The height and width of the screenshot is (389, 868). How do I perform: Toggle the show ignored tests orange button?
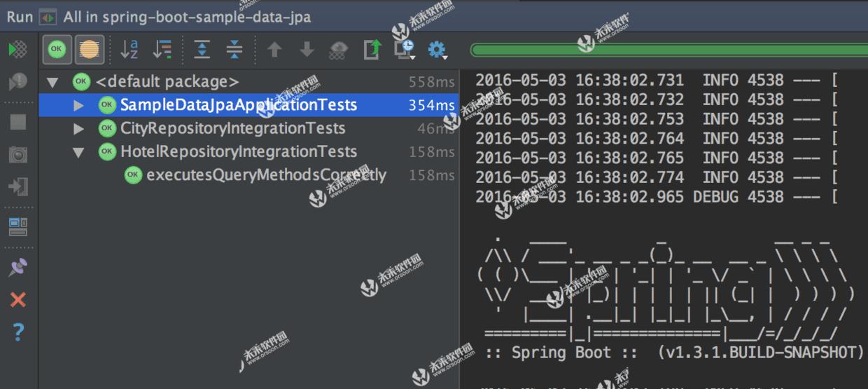(x=89, y=50)
